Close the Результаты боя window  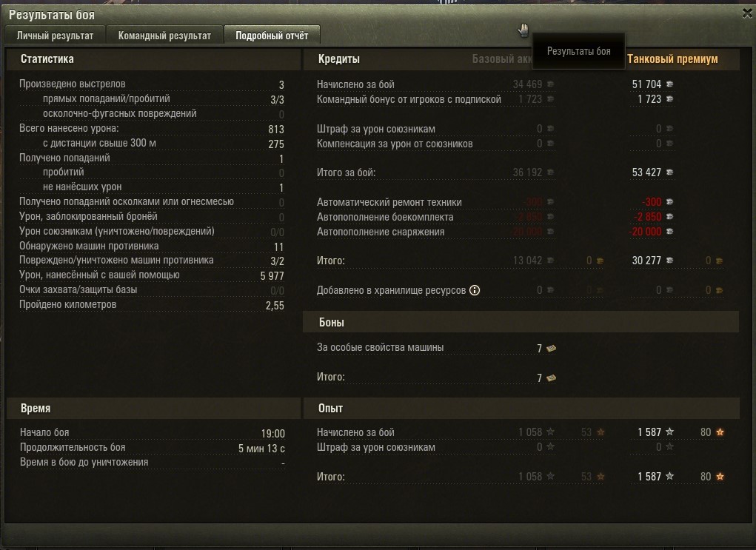point(747,13)
